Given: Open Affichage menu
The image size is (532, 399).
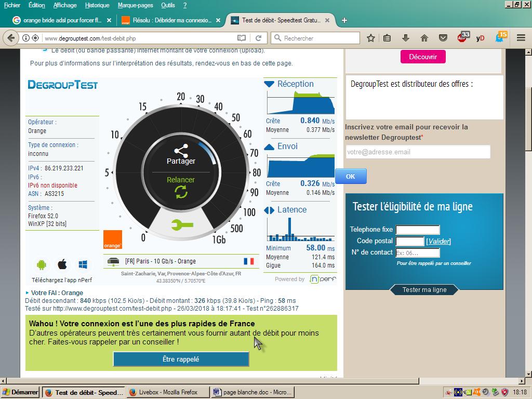Looking at the screenshot, I should (65, 5).
